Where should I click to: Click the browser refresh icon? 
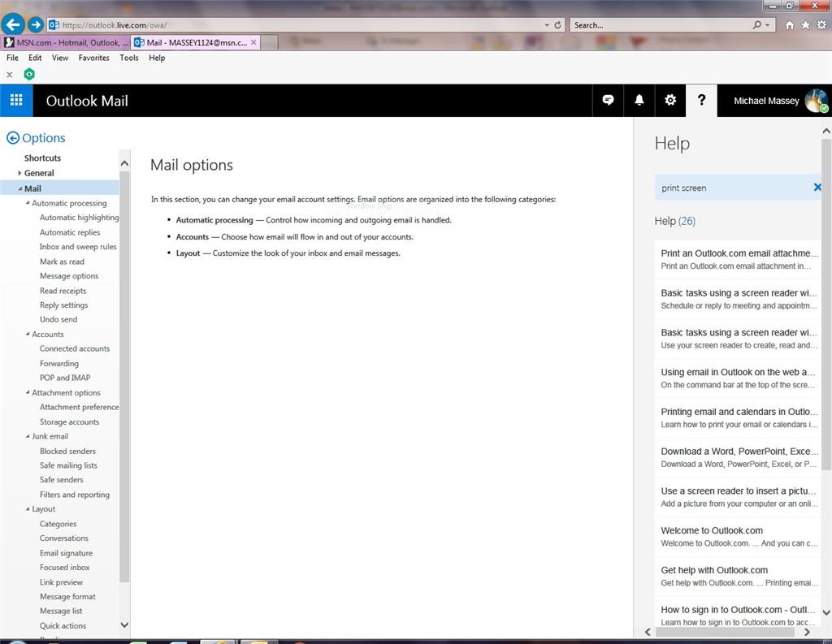(x=557, y=25)
